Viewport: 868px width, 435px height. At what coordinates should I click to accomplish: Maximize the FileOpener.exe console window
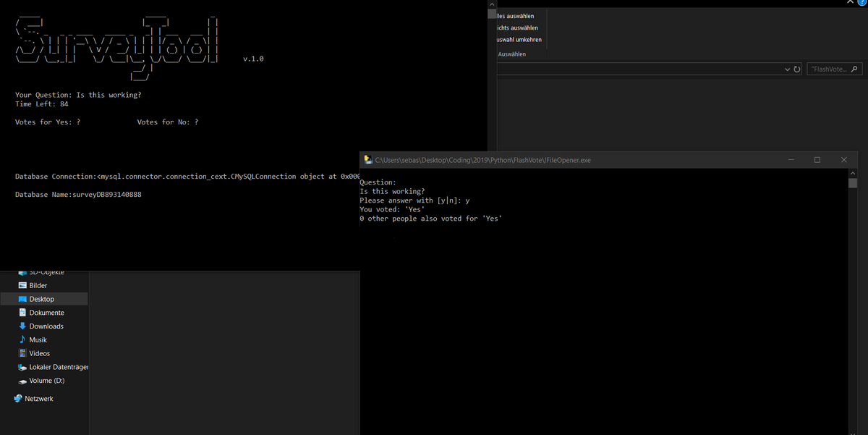(x=817, y=160)
